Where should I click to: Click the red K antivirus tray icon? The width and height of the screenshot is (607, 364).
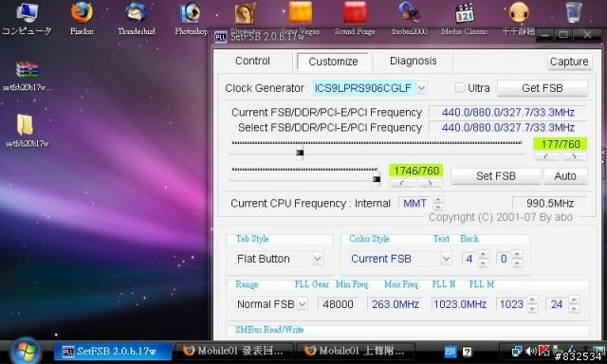point(543,351)
